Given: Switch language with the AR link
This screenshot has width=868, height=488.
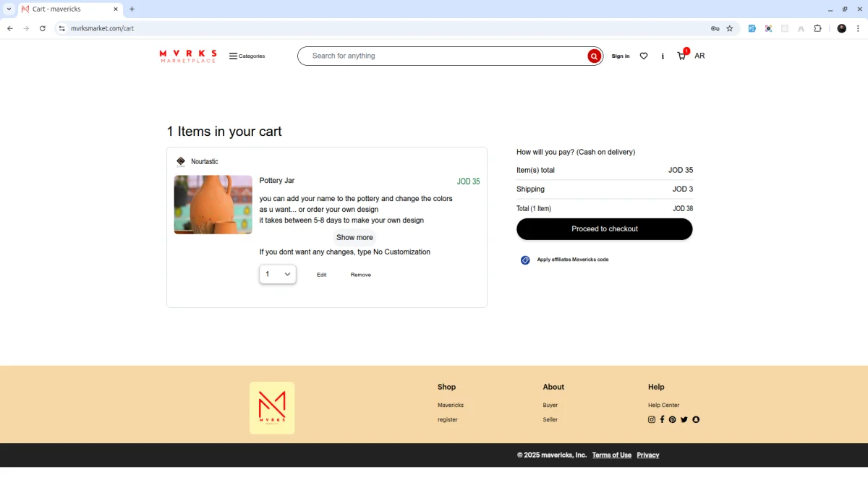Looking at the screenshot, I should click(x=699, y=56).
